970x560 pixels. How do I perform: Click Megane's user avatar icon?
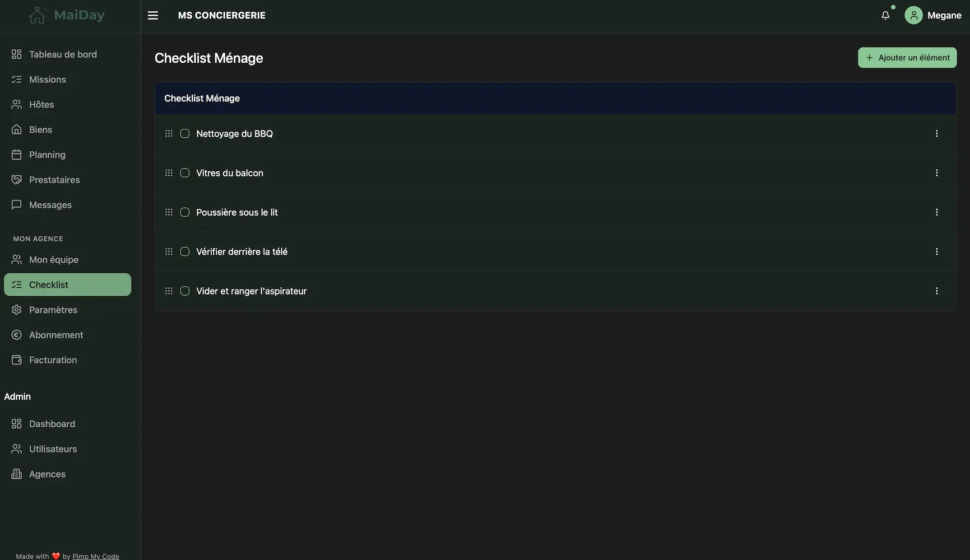click(913, 16)
